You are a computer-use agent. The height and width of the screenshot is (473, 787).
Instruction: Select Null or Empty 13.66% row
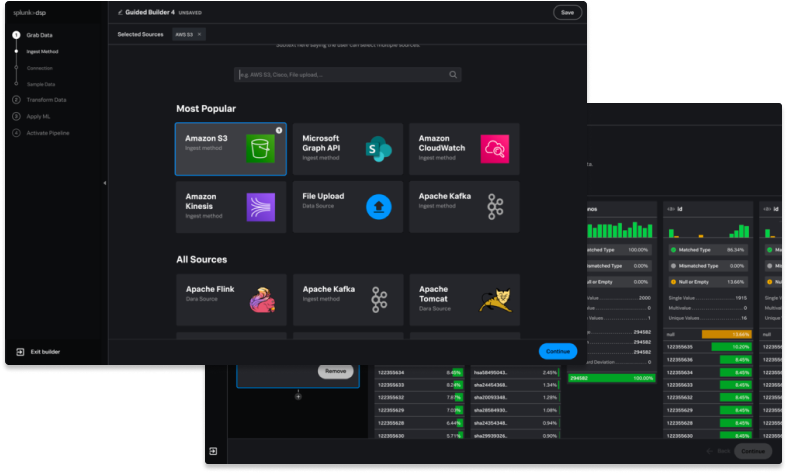pyautogui.click(x=708, y=282)
